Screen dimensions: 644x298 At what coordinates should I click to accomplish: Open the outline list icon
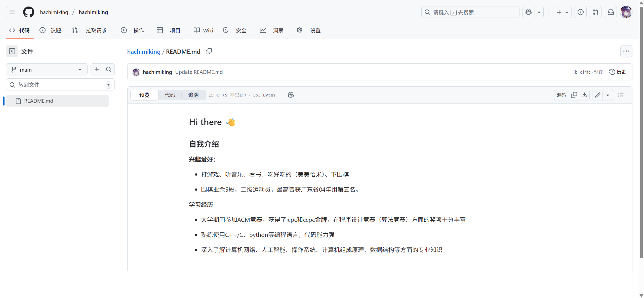[621, 95]
